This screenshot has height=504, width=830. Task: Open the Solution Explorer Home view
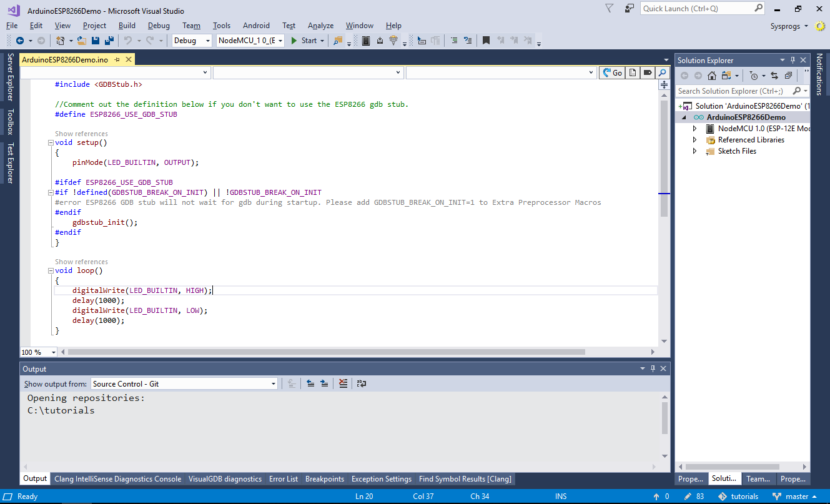pyautogui.click(x=711, y=76)
